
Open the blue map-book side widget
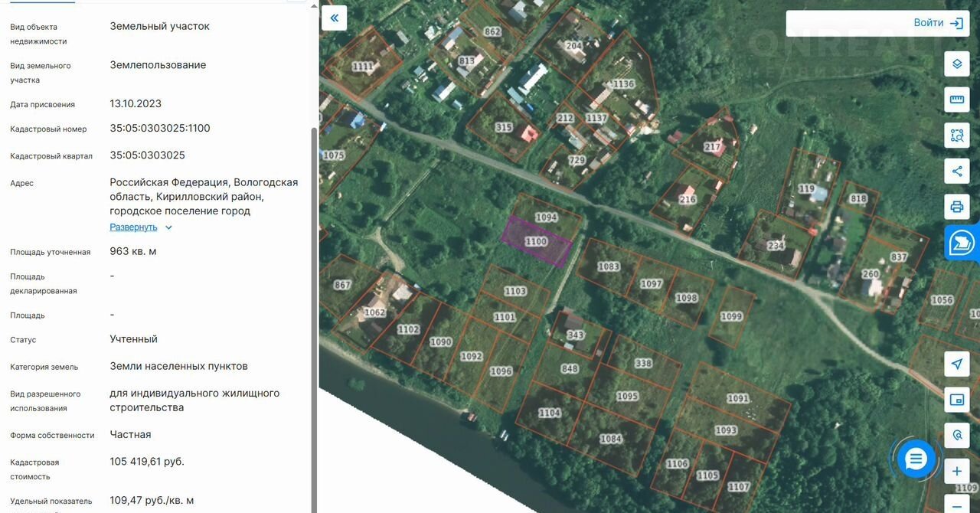pyautogui.click(x=962, y=243)
